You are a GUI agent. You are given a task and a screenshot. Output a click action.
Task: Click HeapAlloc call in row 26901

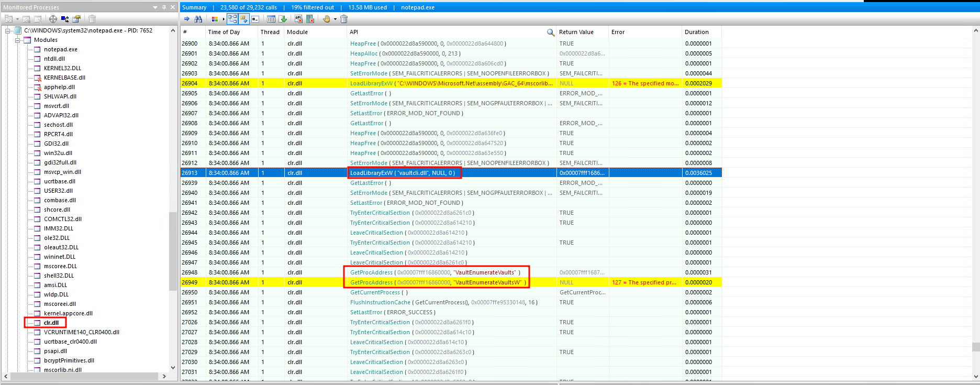tap(405, 53)
